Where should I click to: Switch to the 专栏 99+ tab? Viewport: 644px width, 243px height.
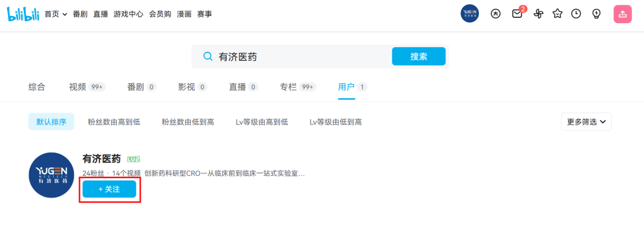298,87
